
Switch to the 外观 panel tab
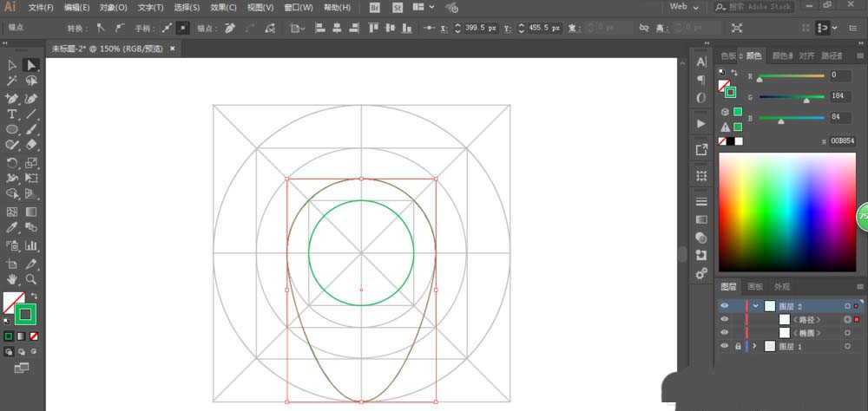pyautogui.click(x=782, y=286)
